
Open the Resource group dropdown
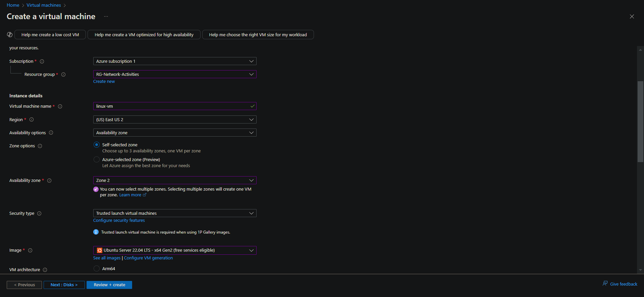[x=175, y=74]
